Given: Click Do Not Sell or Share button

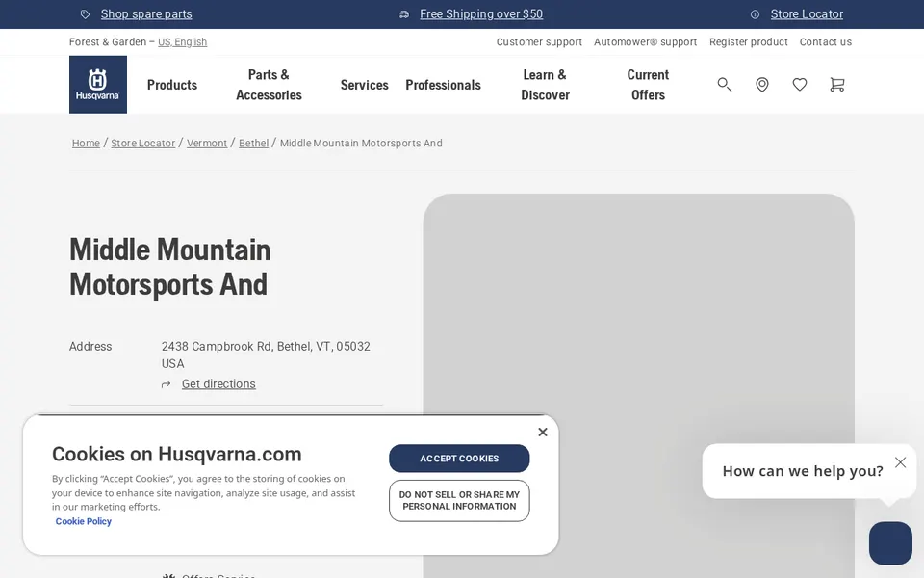Looking at the screenshot, I should click(x=459, y=501).
